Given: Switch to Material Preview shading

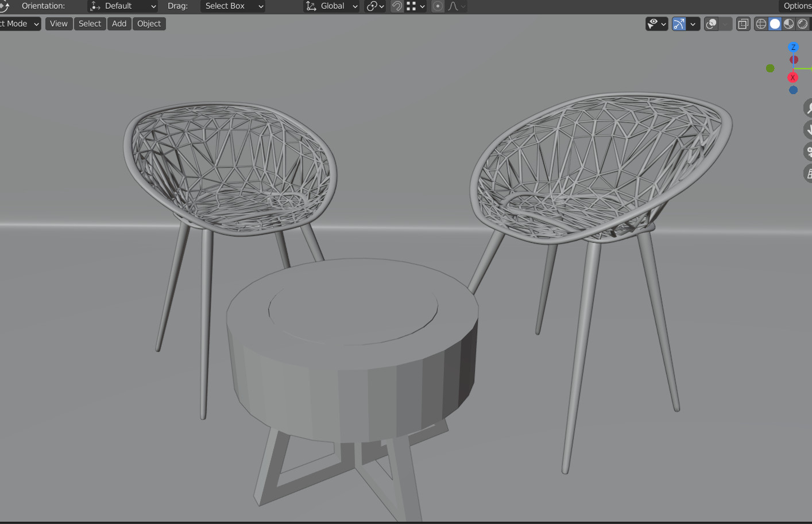Looking at the screenshot, I should [x=788, y=24].
